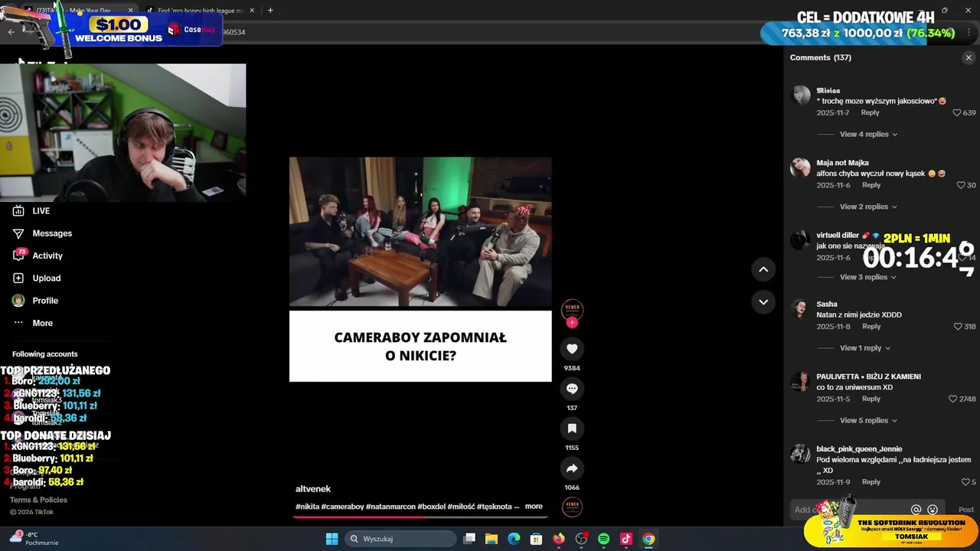The height and width of the screenshot is (551, 980).
Task: Open Messages from the sidebar
Action: click(x=42, y=233)
